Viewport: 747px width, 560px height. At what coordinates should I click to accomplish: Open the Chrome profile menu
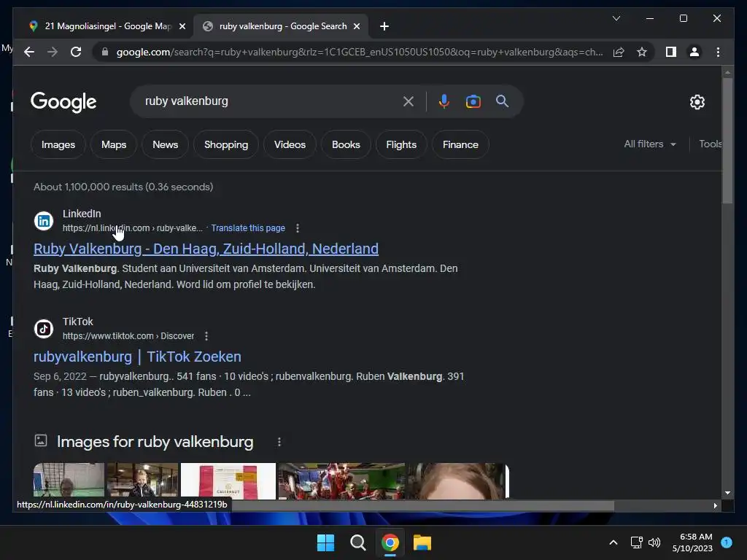pos(694,52)
